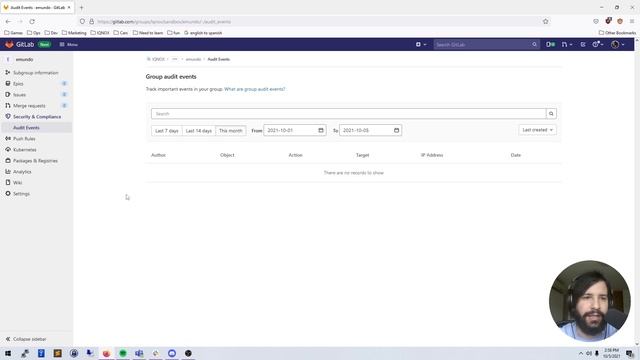Select the Last 14 days filter
640x360 pixels.
tap(199, 131)
